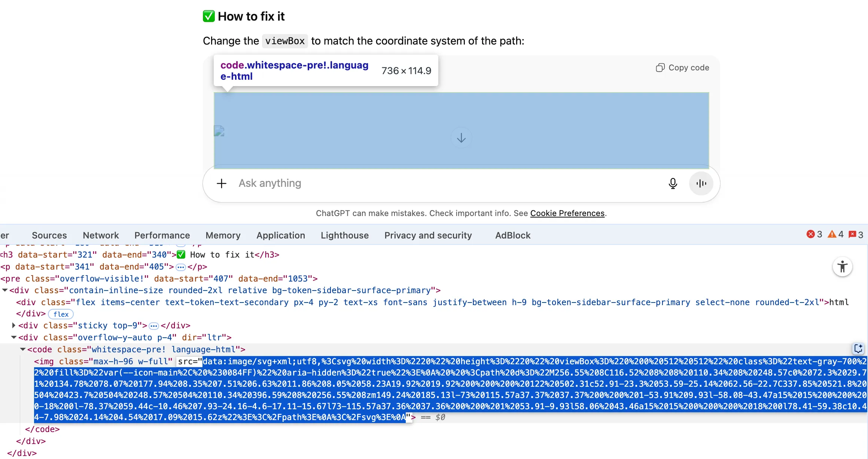Open the accessibility tree button
This screenshot has height=459, width=868.
tap(842, 267)
